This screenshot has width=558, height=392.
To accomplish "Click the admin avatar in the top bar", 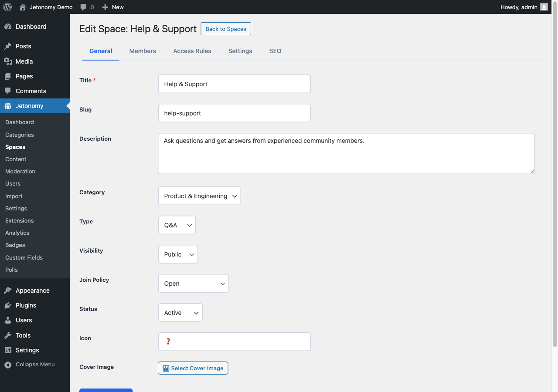I will 544,7.
